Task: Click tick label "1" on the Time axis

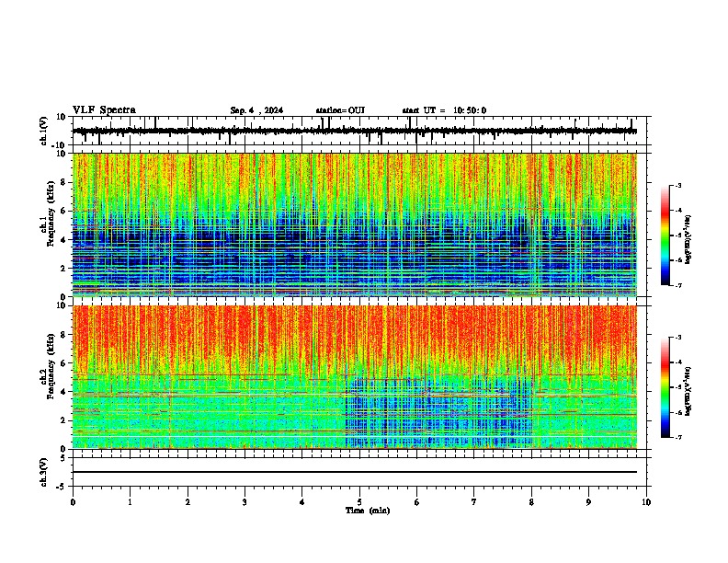Action: coord(130,502)
